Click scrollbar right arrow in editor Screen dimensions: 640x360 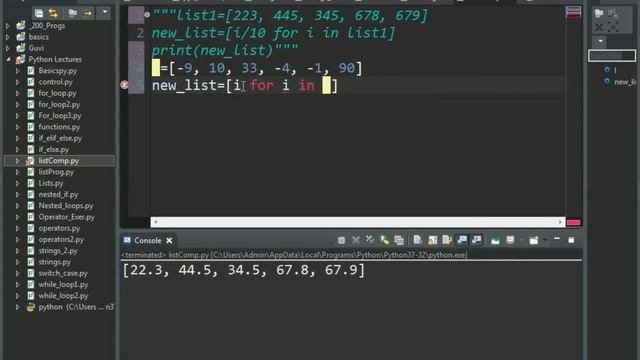tap(560, 222)
